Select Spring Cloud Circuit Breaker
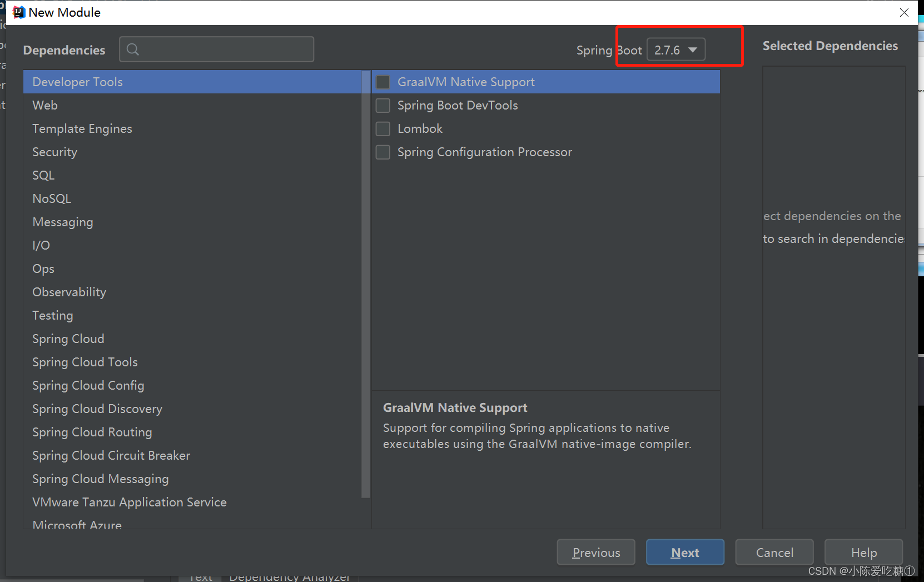The width and height of the screenshot is (924, 582). click(x=192, y=455)
